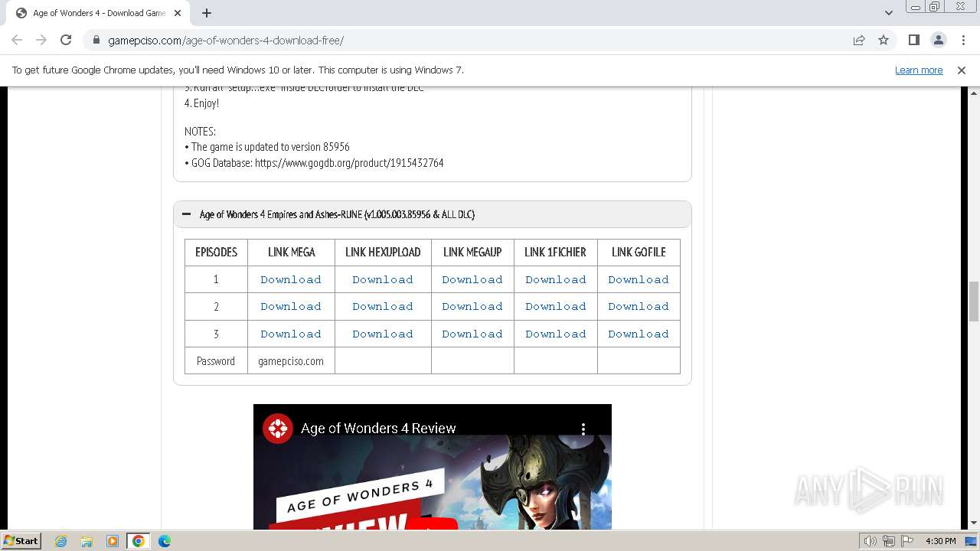This screenshot has height=551, width=980.
Task: Play the Age of Wonders 4 video
Action: [432, 524]
